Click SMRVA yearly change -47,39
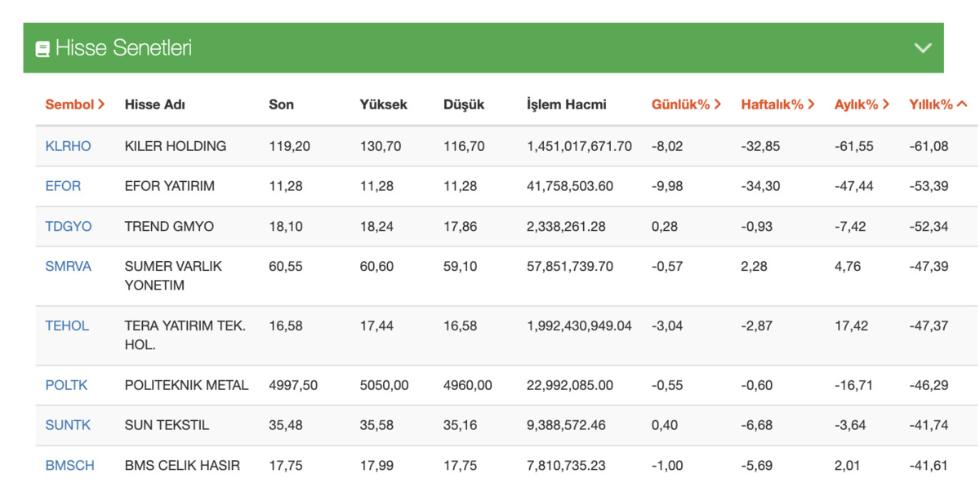Image resolution: width=980 pixels, height=483 pixels. point(929,266)
